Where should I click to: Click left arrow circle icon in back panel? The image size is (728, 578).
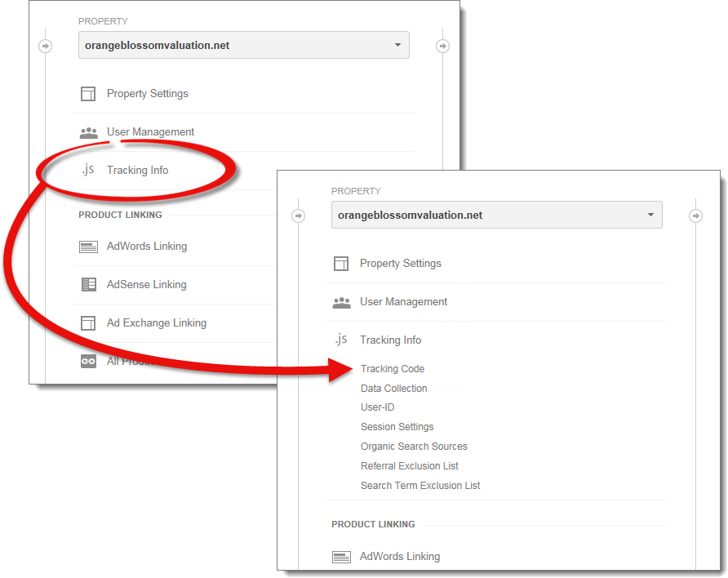pos(46,46)
